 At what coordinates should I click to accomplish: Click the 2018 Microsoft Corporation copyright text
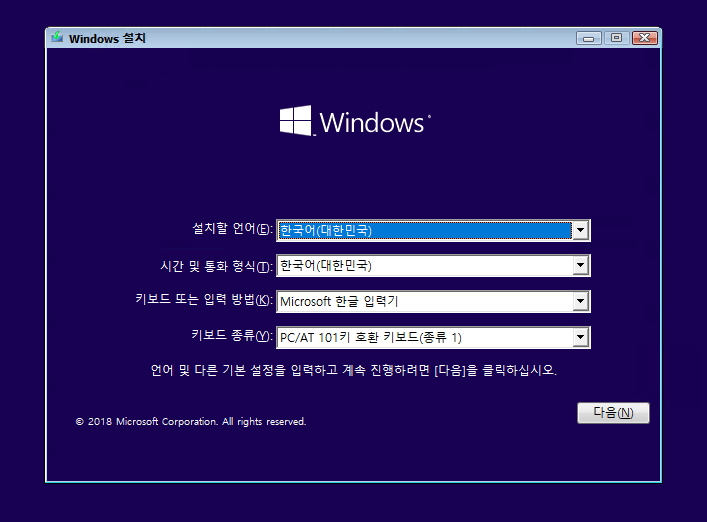click(191, 422)
